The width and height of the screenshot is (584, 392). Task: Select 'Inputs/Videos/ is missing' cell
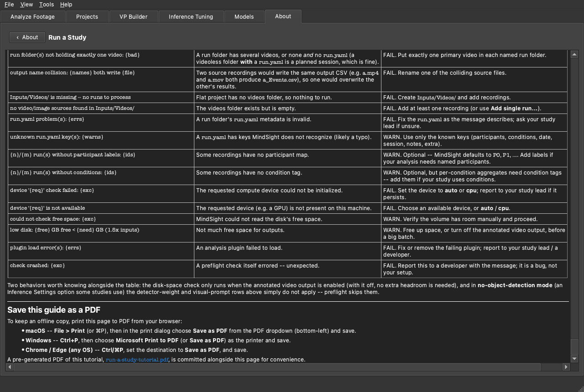(x=101, y=98)
